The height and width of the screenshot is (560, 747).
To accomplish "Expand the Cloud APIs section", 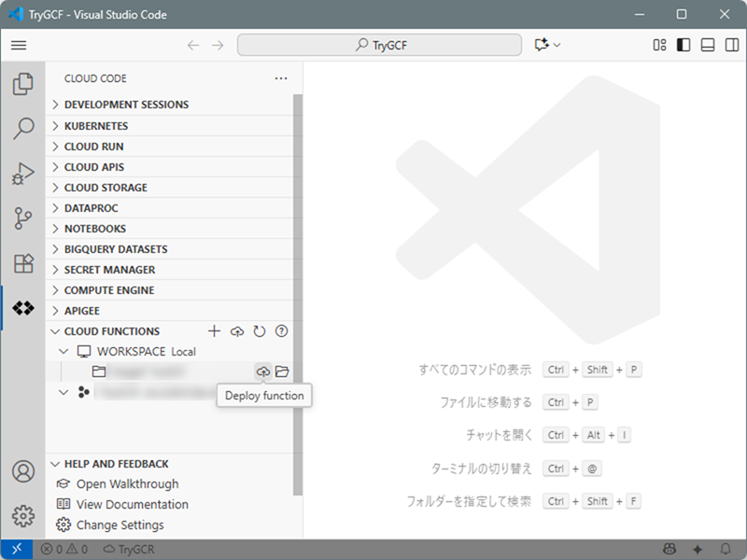I will click(x=169, y=167).
